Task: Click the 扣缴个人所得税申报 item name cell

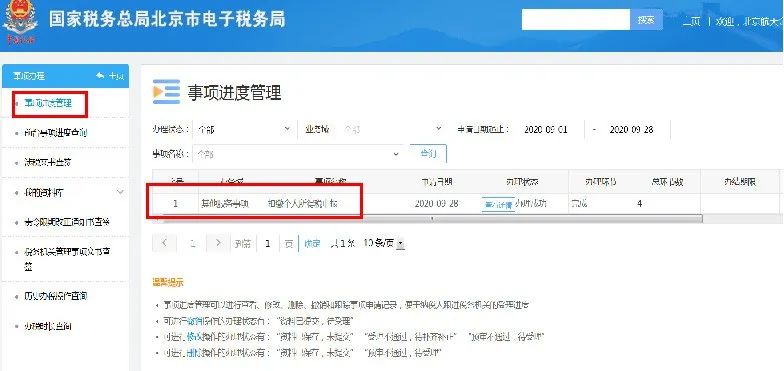Action: pyautogui.click(x=302, y=204)
